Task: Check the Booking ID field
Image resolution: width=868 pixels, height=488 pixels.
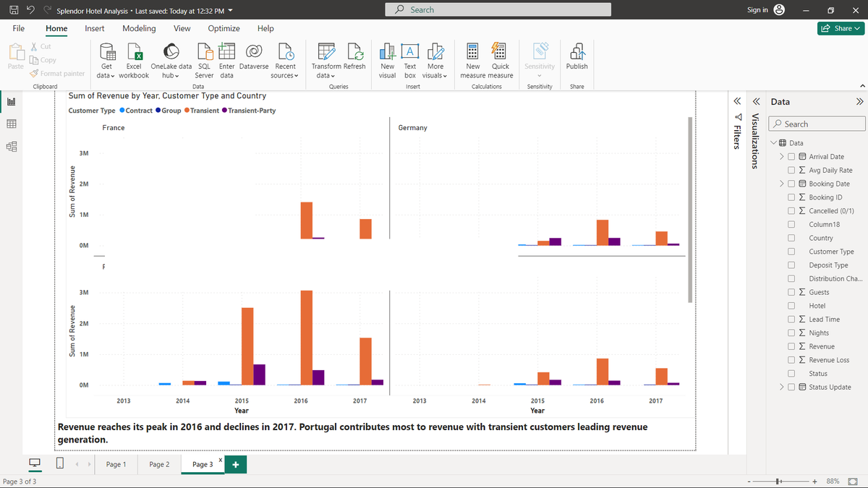Action: tap(792, 197)
